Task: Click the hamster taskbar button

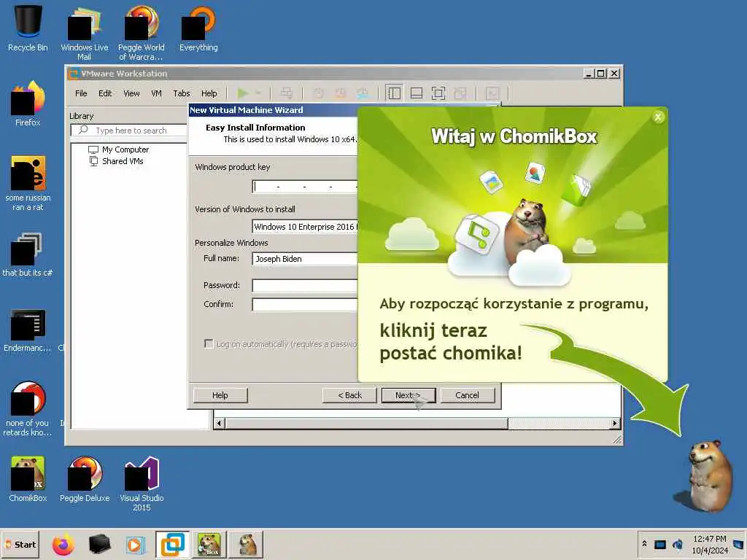Action: click(247, 545)
